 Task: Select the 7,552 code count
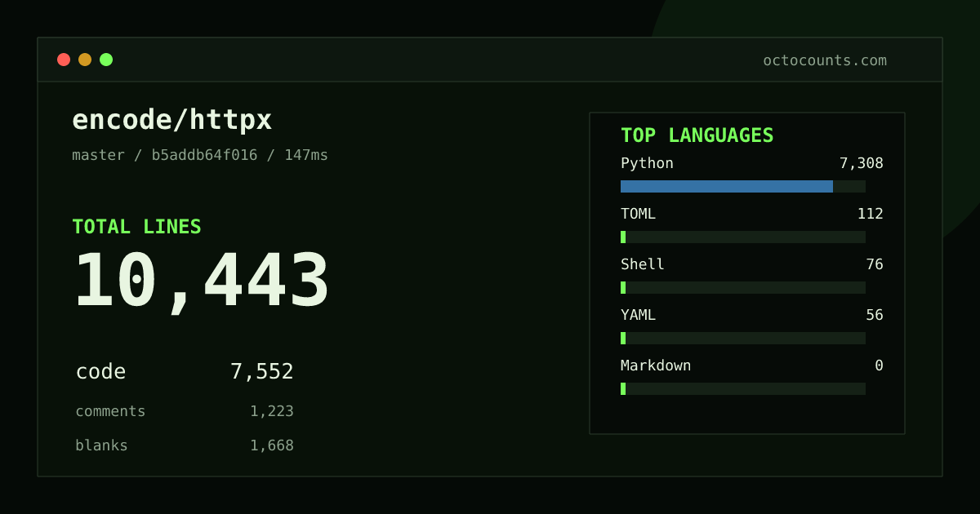click(261, 372)
